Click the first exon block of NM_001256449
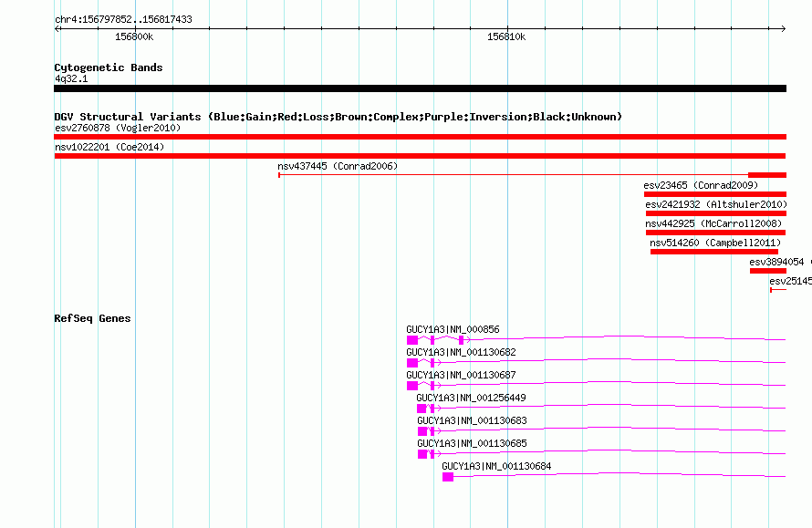The image size is (812, 528). 422,409
